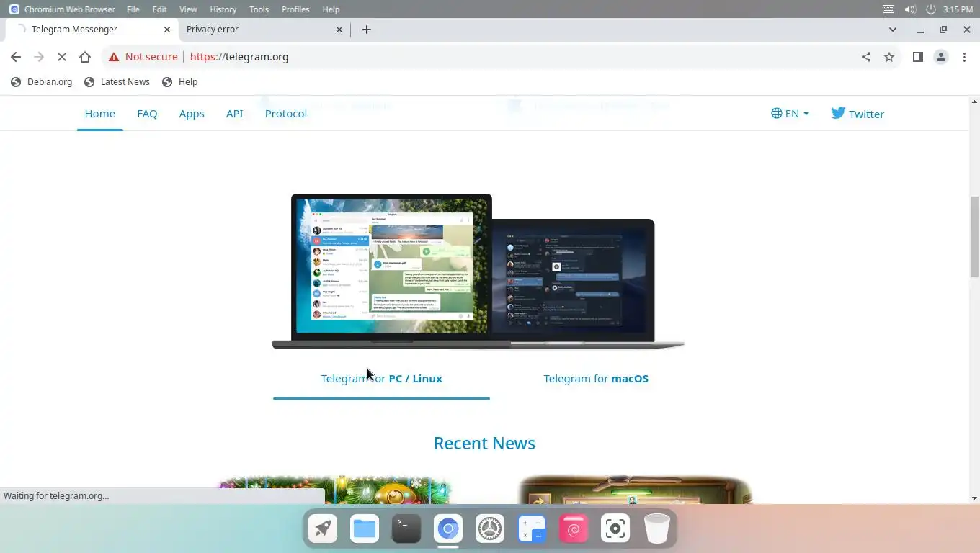Click the 3:15 PM clock

coord(958,9)
